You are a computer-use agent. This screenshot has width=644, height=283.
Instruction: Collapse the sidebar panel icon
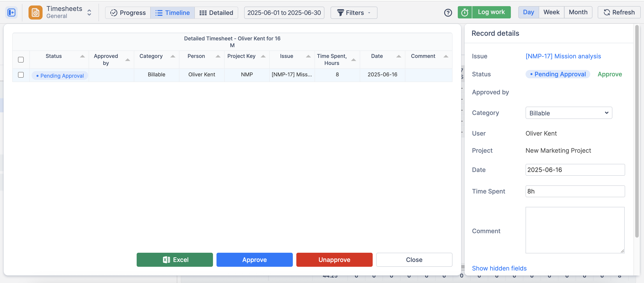11,13
